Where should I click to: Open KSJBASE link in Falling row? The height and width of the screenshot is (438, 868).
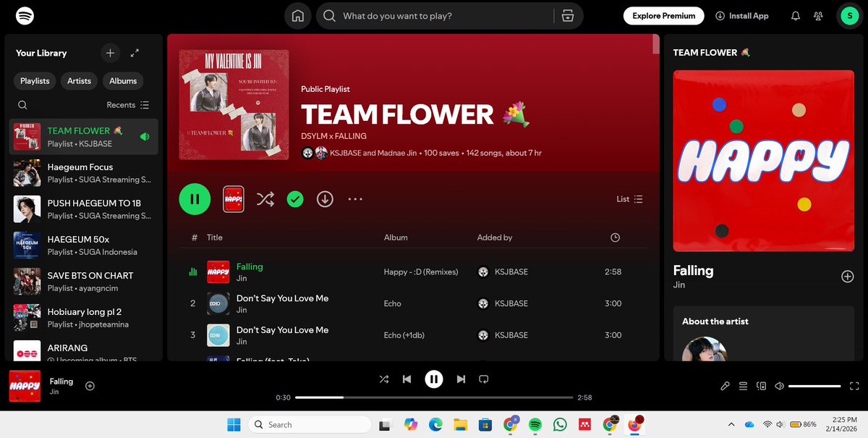point(511,272)
